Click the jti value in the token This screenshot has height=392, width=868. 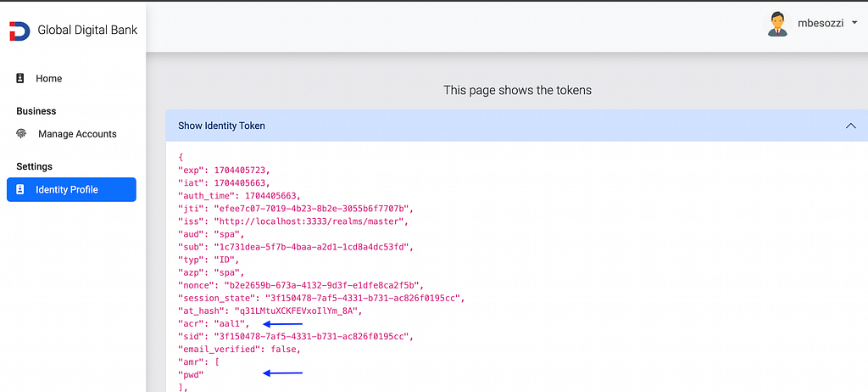314,209
